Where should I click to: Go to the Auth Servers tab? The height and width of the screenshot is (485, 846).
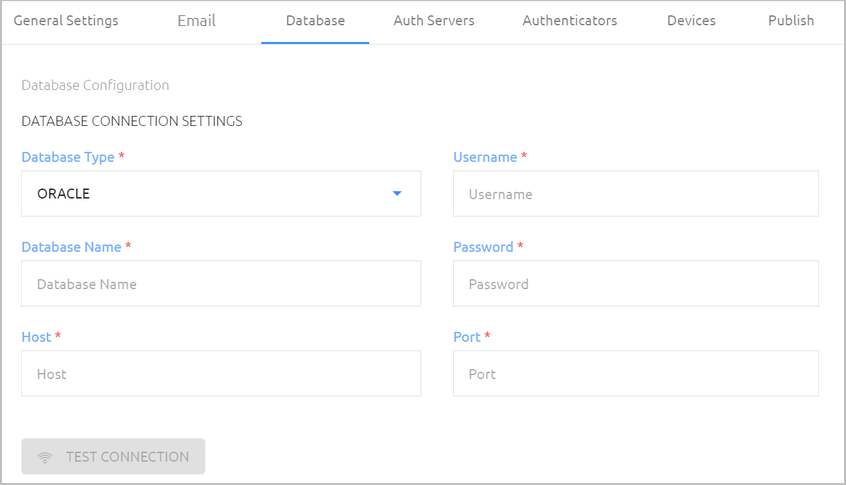point(434,21)
